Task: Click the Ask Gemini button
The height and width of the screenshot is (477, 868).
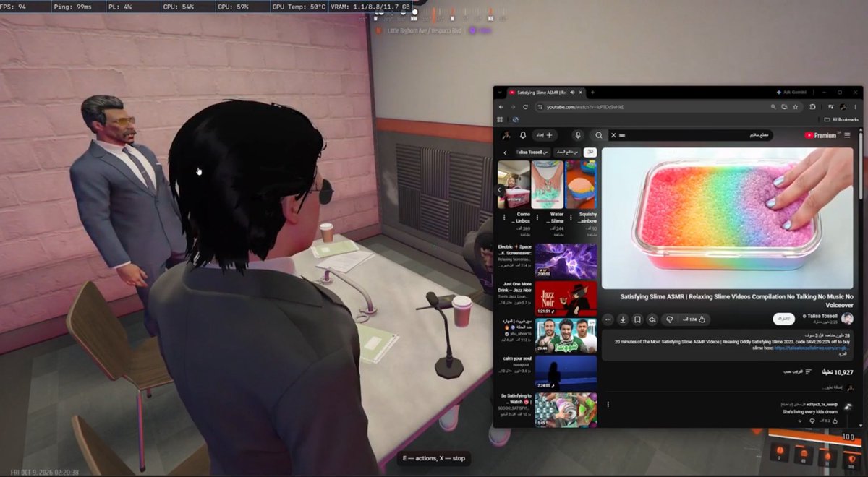Action: pos(792,93)
